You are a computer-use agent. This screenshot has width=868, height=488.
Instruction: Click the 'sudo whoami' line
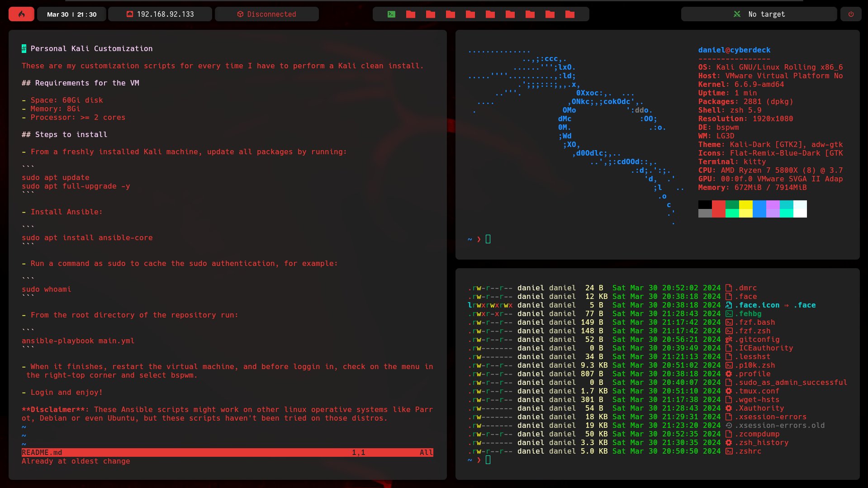[x=47, y=289]
